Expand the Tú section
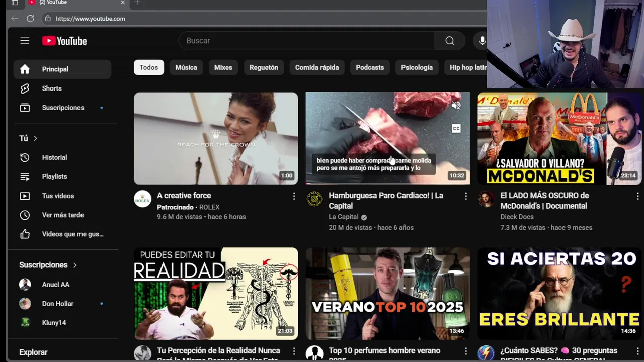 29,138
